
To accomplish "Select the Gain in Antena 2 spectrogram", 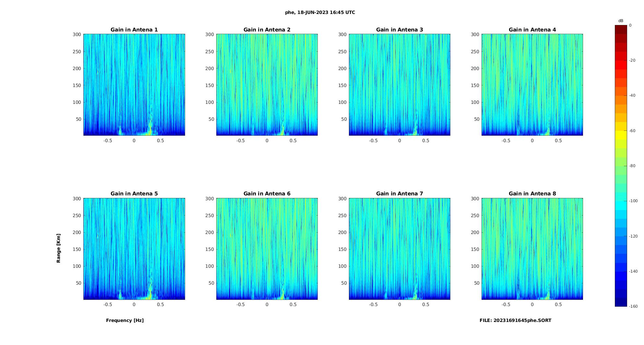I will [x=267, y=85].
